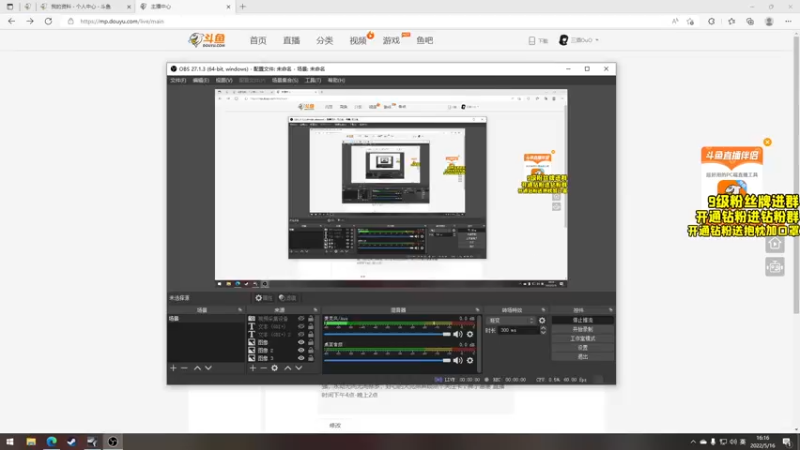The height and width of the screenshot is (450, 800).
Task: Move scene up with arrow icon
Action: pos(197,368)
